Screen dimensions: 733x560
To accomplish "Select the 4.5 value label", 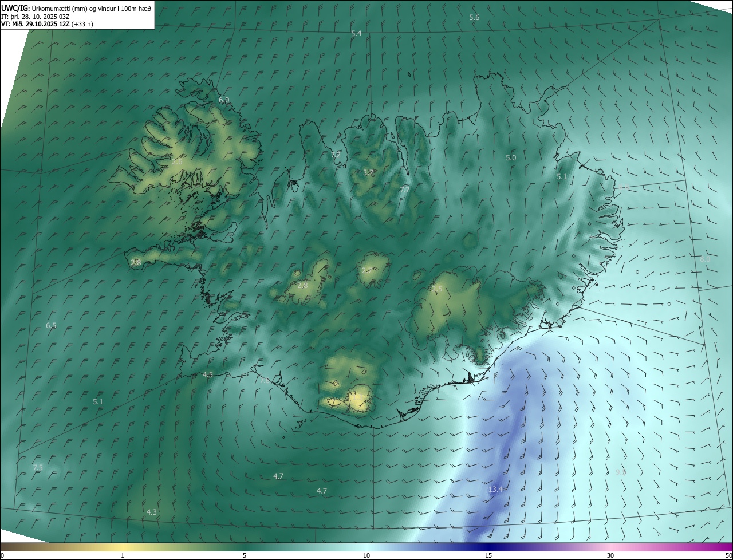I will [x=207, y=374].
